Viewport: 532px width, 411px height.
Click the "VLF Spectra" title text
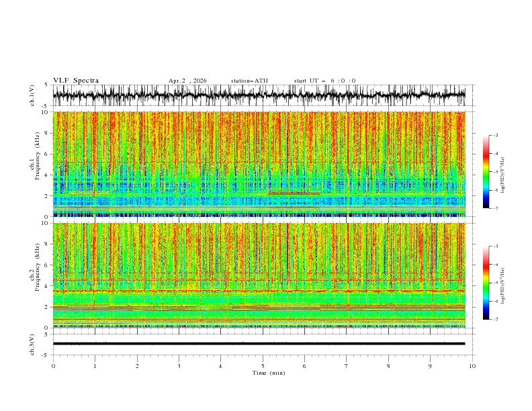(76, 81)
